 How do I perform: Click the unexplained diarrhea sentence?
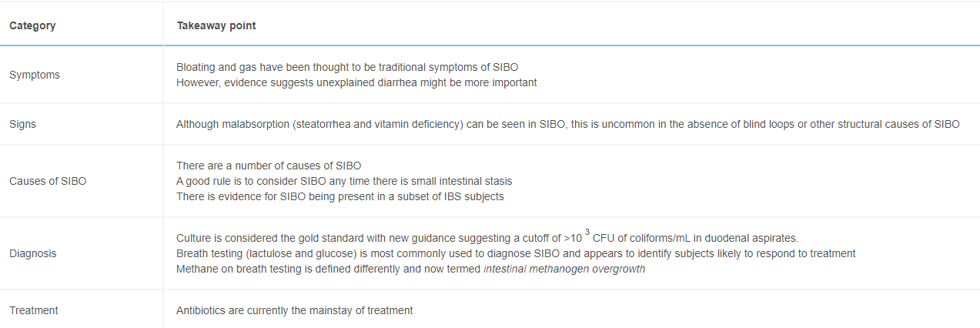pos(356,82)
